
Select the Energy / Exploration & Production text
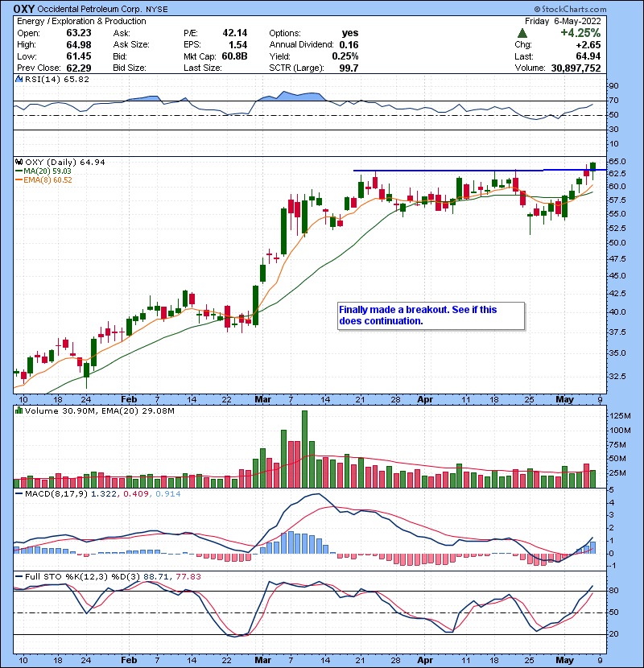pyautogui.click(x=81, y=21)
